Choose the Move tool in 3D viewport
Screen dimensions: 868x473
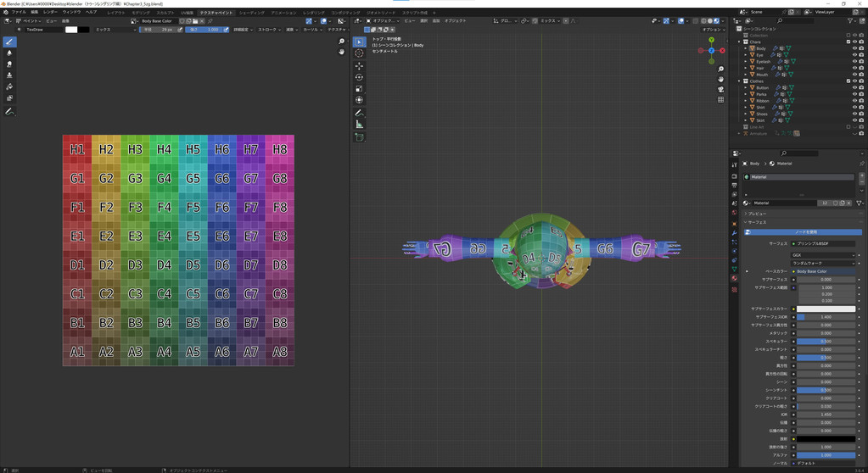359,65
